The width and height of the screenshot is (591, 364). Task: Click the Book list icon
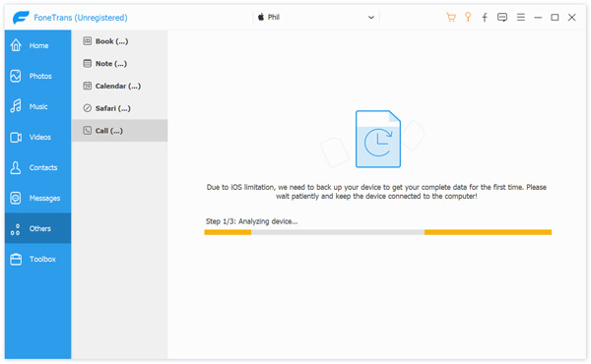point(87,41)
